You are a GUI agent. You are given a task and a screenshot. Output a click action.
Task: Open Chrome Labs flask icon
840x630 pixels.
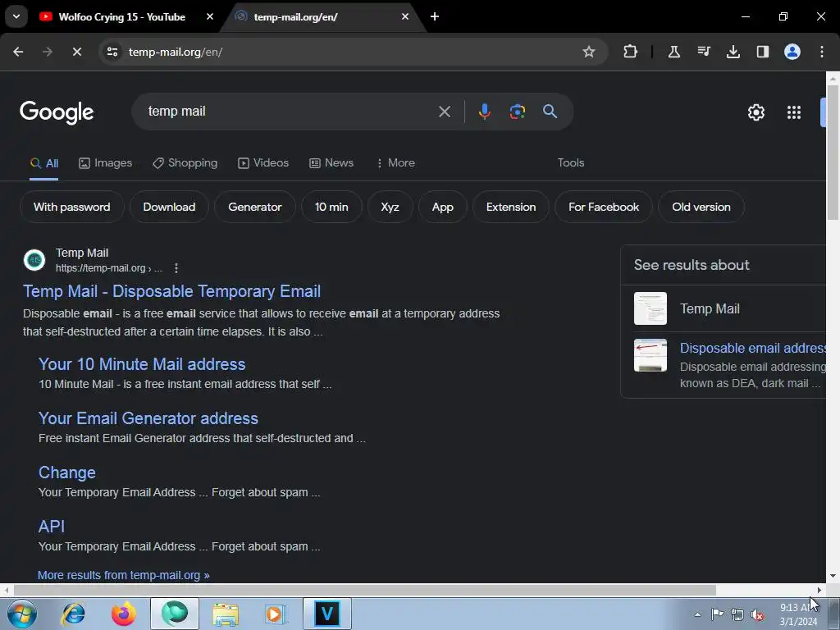click(674, 52)
